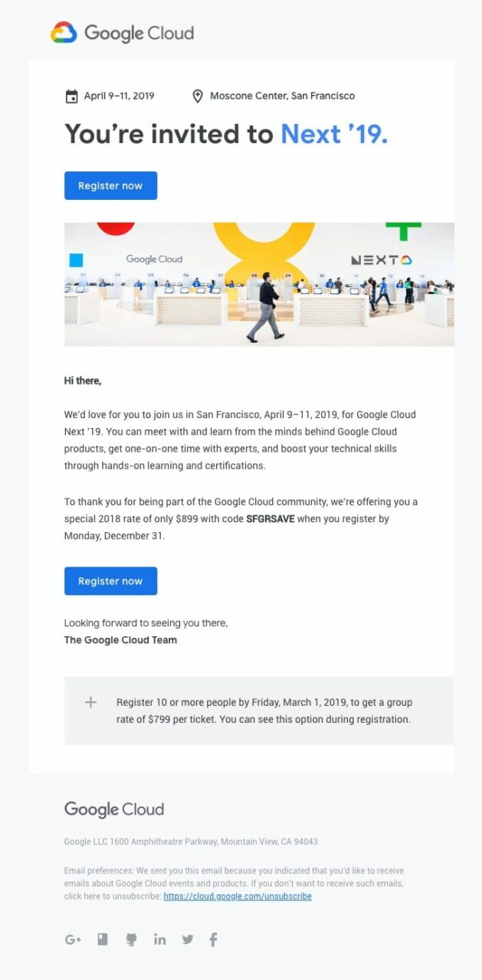
Task: Click the Facebook icon in the footer
Action: [x=213, y=939]
